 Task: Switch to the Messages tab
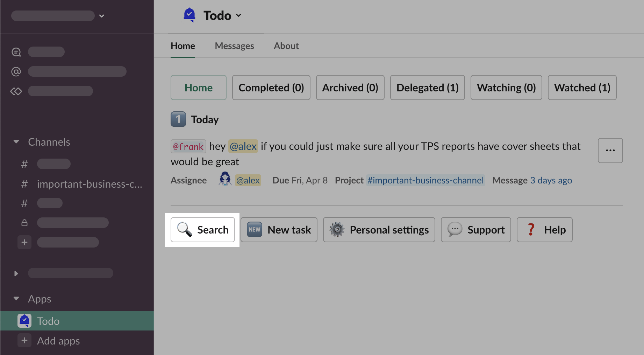pyautogui.click(x=234, y=46)
